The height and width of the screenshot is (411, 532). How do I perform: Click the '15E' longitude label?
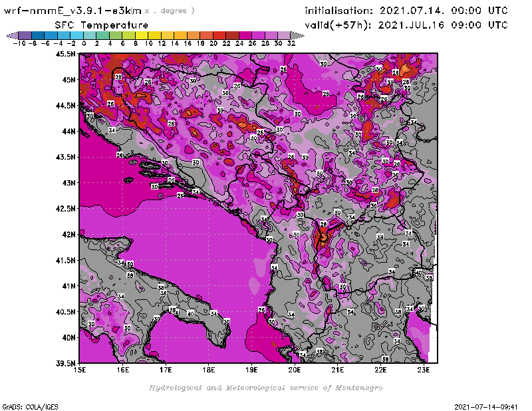[x=80, y=370]
